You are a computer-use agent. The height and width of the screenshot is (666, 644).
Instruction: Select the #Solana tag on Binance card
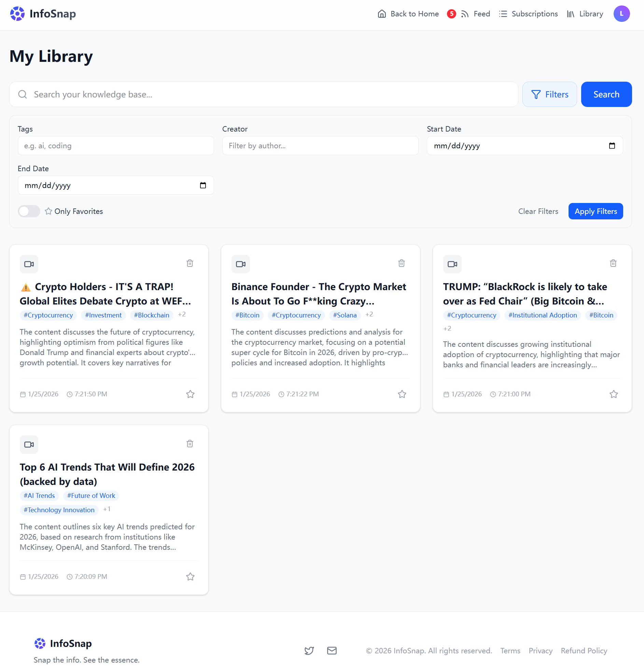pos(345,315)
